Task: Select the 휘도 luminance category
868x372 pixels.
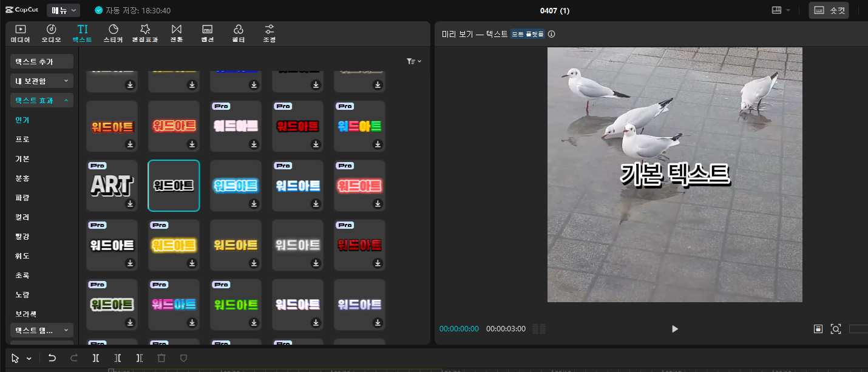Action: tap(22, 256)
